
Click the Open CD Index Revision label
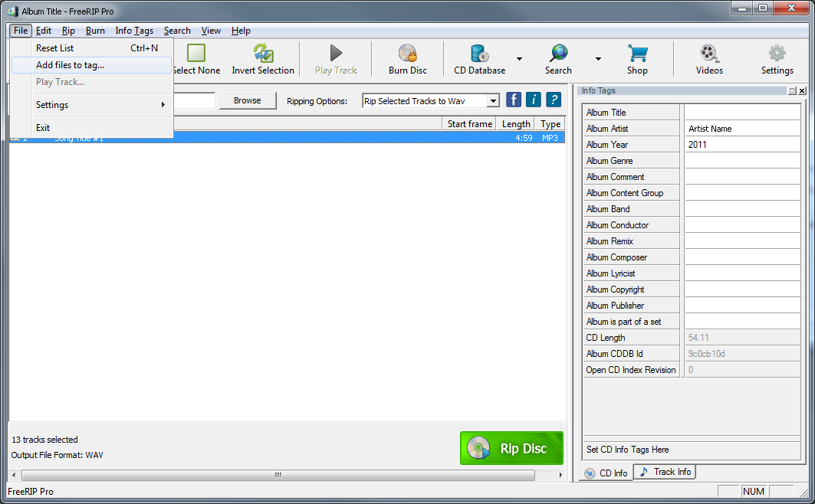click(x=631, y=369)
